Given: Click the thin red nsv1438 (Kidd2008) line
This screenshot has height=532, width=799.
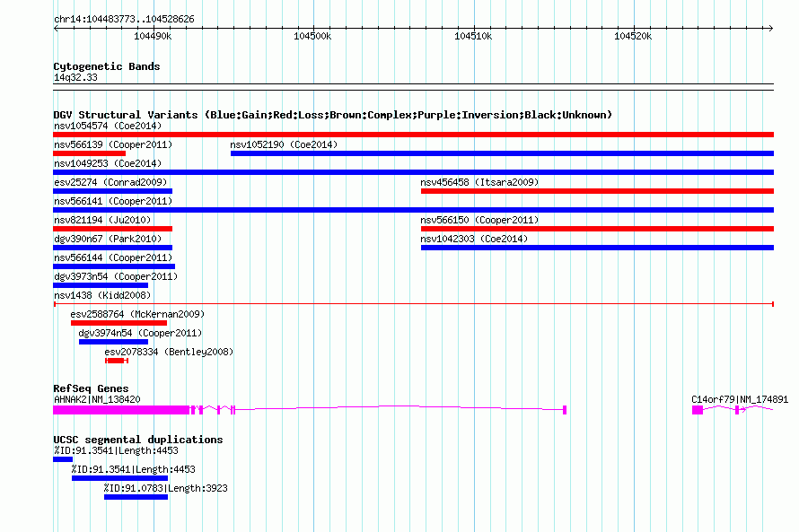Looking at the screenshot, I should 413,304.
